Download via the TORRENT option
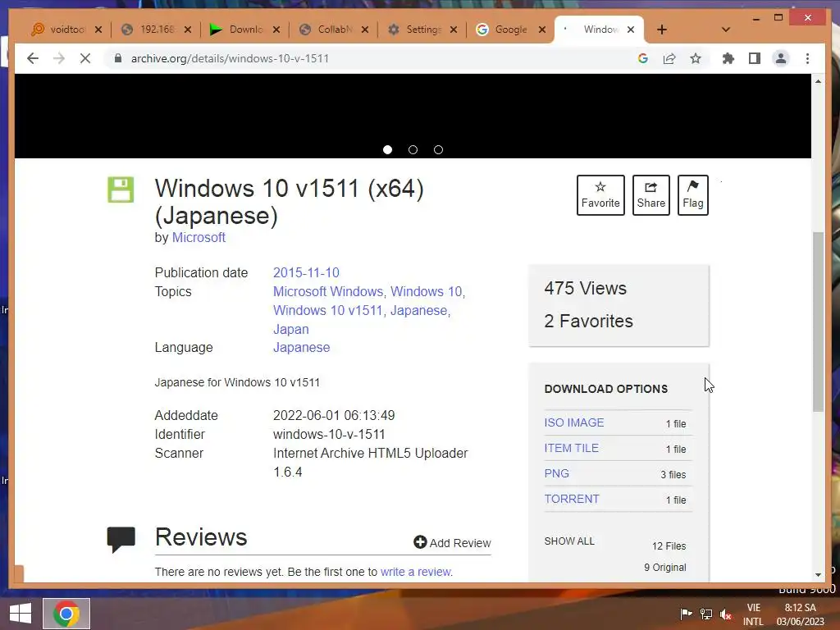Viewport: 840px width, 630px height. click(x=572, y=499)
